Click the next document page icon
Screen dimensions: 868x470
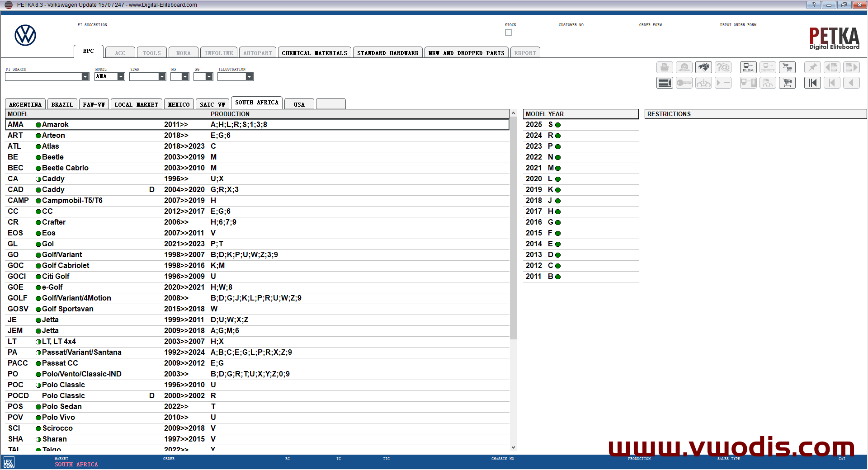851,68
